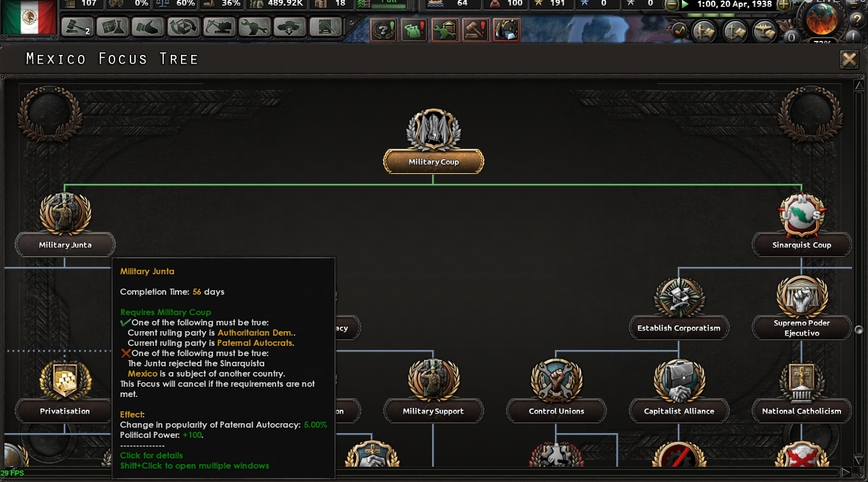Choose the Control Unions focus

(556, 411)
